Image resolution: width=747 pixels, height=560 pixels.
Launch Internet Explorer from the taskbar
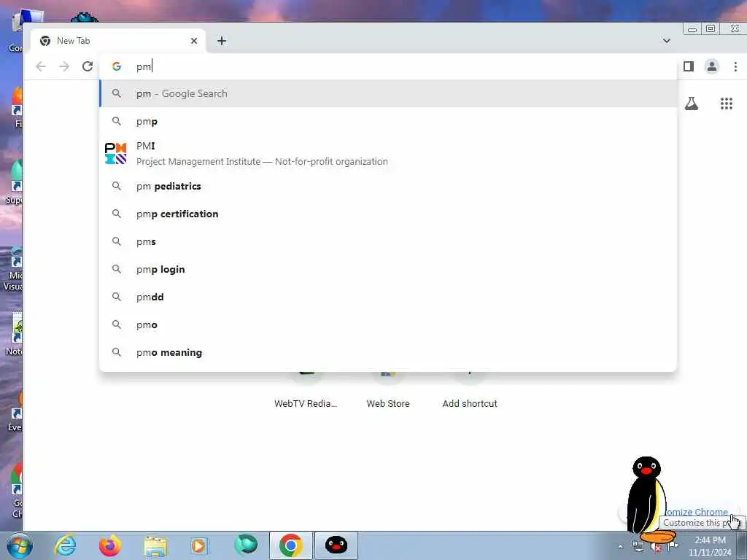pyautogui.click(x=65, y=545)
